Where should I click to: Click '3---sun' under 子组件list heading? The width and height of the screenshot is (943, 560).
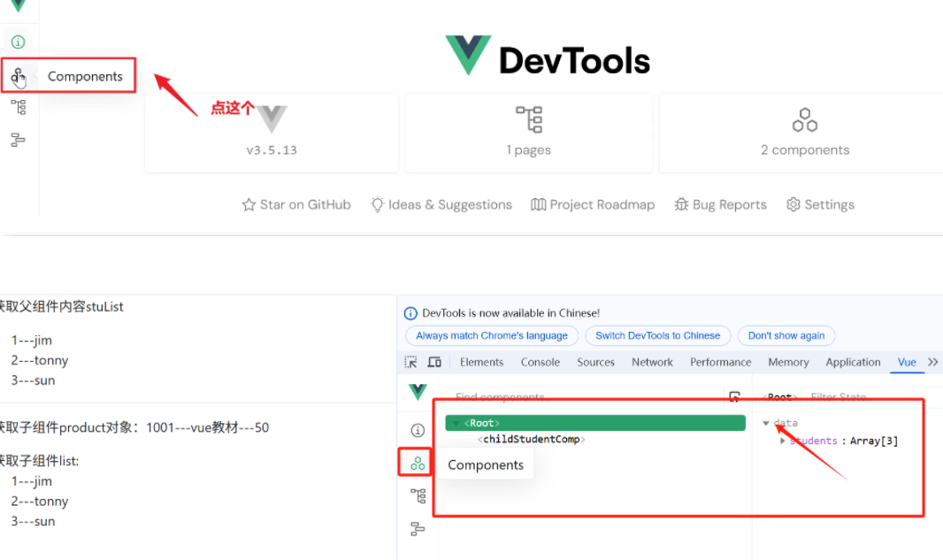(x=33, y=521)
